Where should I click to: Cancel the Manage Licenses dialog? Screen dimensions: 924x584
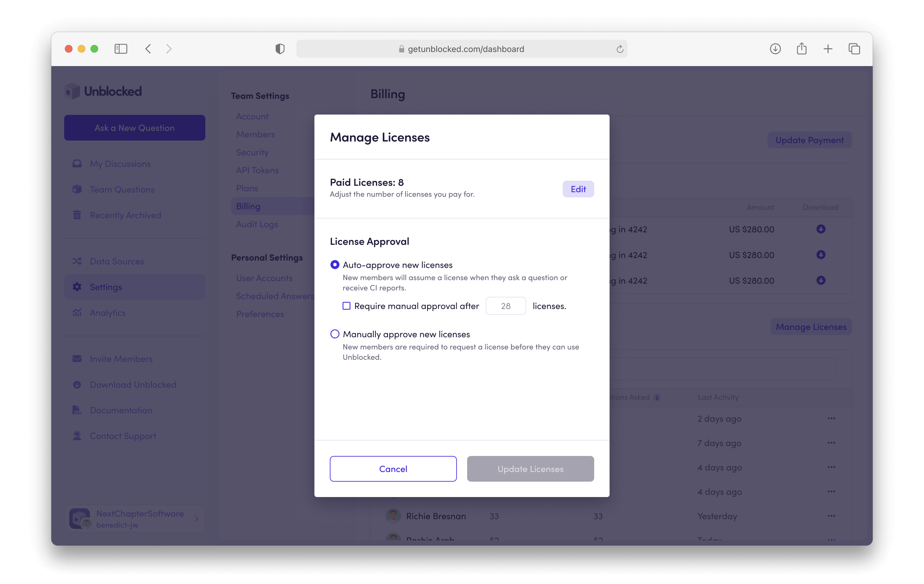pos(393,468)
